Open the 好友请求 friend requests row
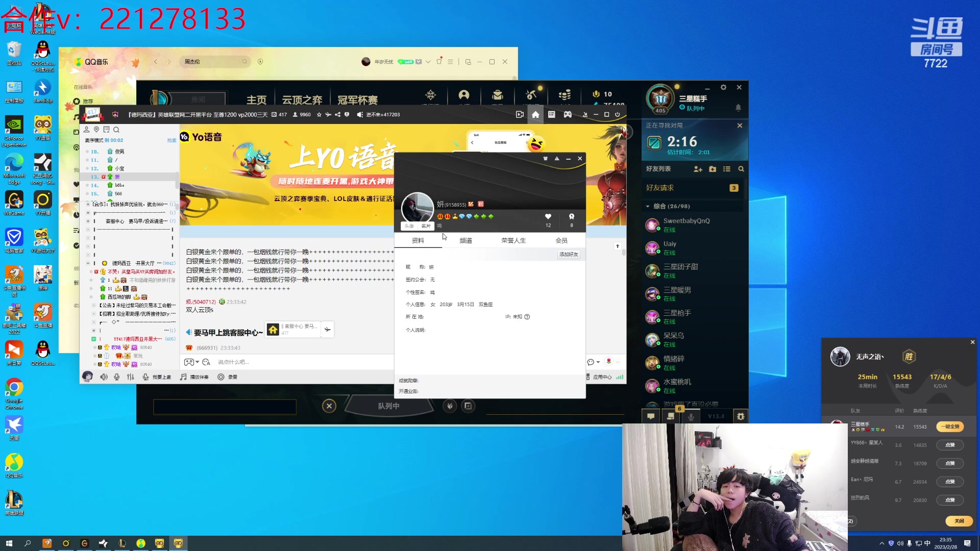980x551 pixels. pyautogui.click(x=692, y=188)
